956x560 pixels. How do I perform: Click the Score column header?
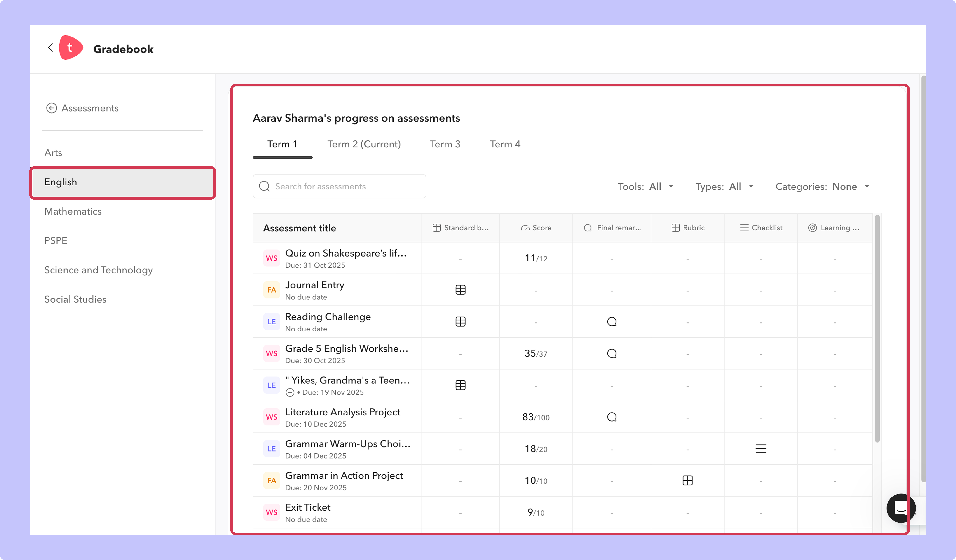click(536, 228)
